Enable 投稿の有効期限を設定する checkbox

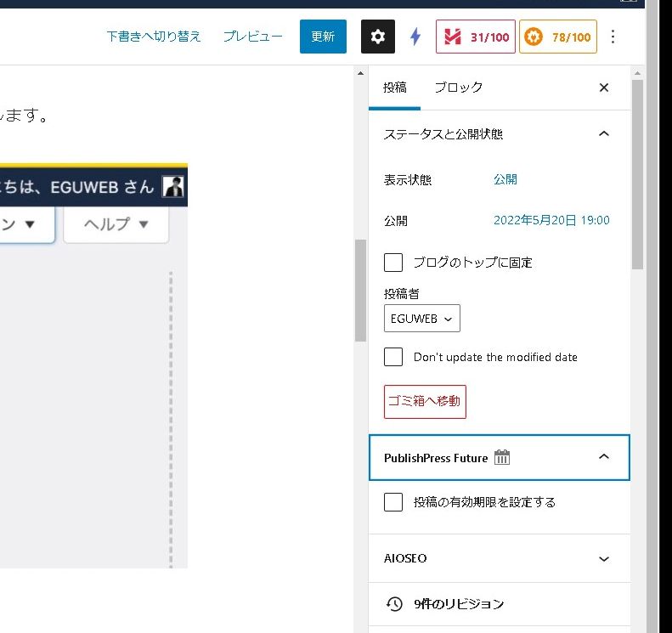[x=393, y=502]
